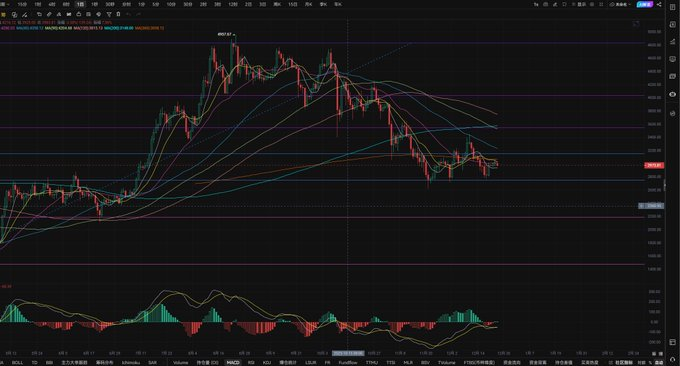Screen dimensions: 680x366
Task: Show the LSUR sub-indicator
Action: pos(311,363)
